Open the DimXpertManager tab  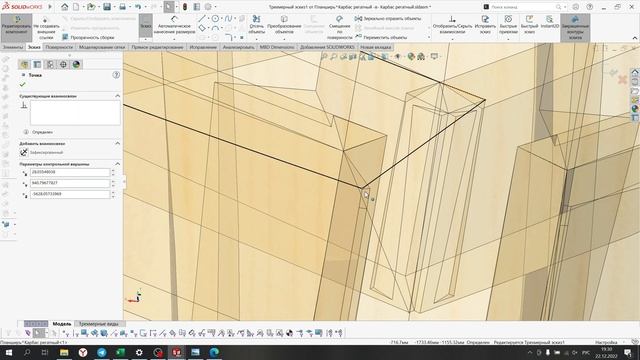coord(63,64)
